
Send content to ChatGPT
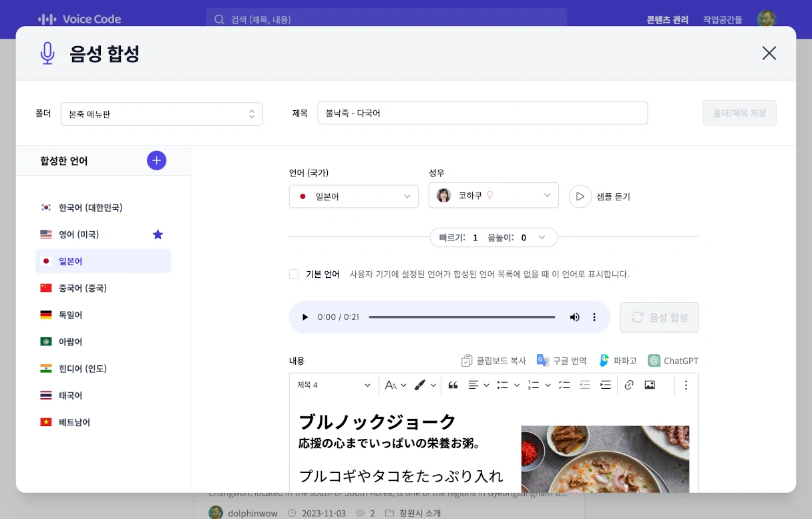coord(672,361)
